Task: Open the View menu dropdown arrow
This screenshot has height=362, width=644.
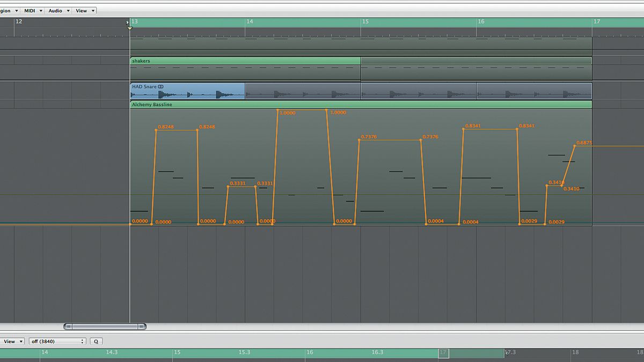Action: coord(91,10)
